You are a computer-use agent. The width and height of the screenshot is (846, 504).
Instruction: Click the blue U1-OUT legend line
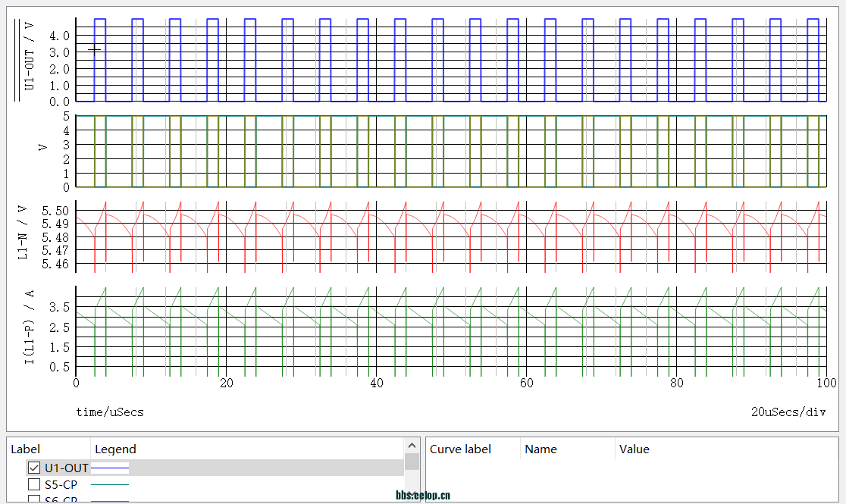[110, 468]
